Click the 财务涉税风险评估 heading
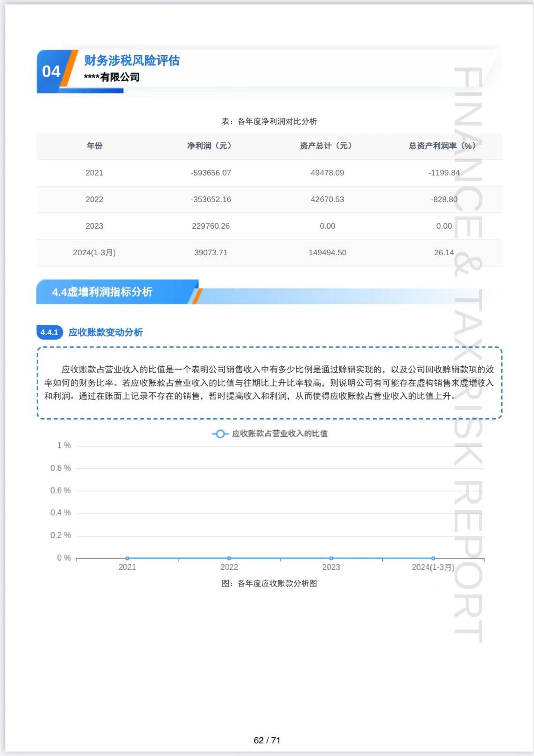Viewport: 534px width, 756px height. 132,61
